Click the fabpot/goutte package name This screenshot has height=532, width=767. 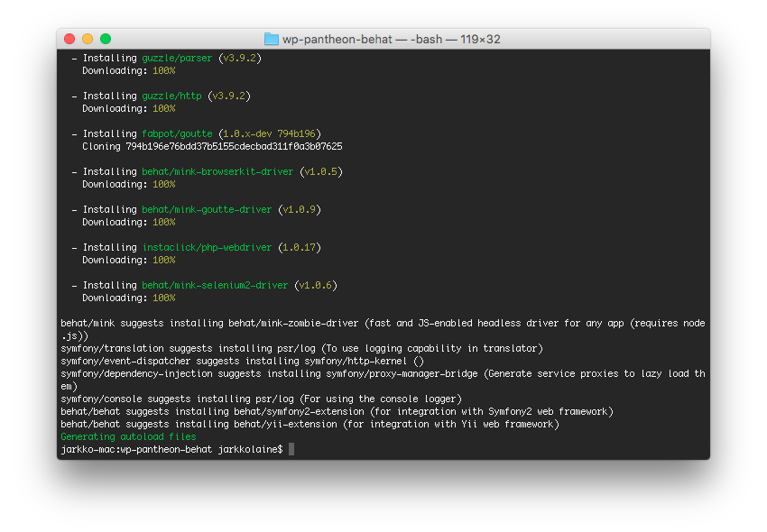(177, 133)
